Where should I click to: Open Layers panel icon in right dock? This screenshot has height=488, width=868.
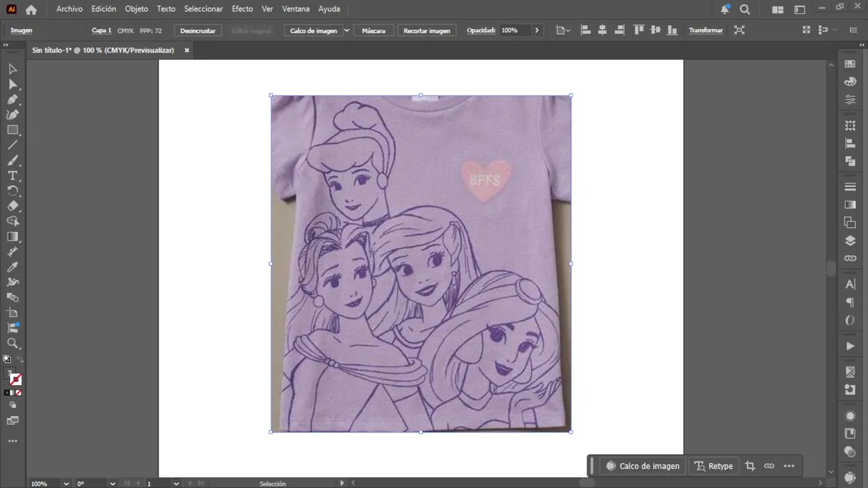pyautogui.click(x=850, y=241)
